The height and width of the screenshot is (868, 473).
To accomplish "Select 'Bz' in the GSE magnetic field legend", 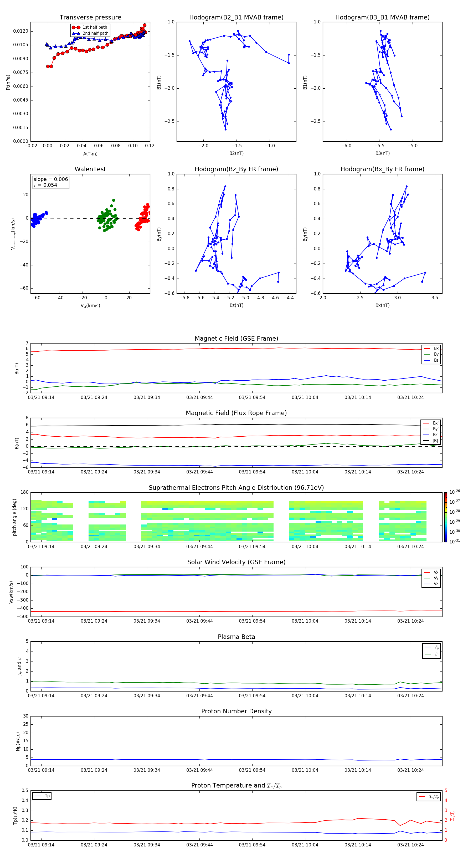I will [431, 360].
